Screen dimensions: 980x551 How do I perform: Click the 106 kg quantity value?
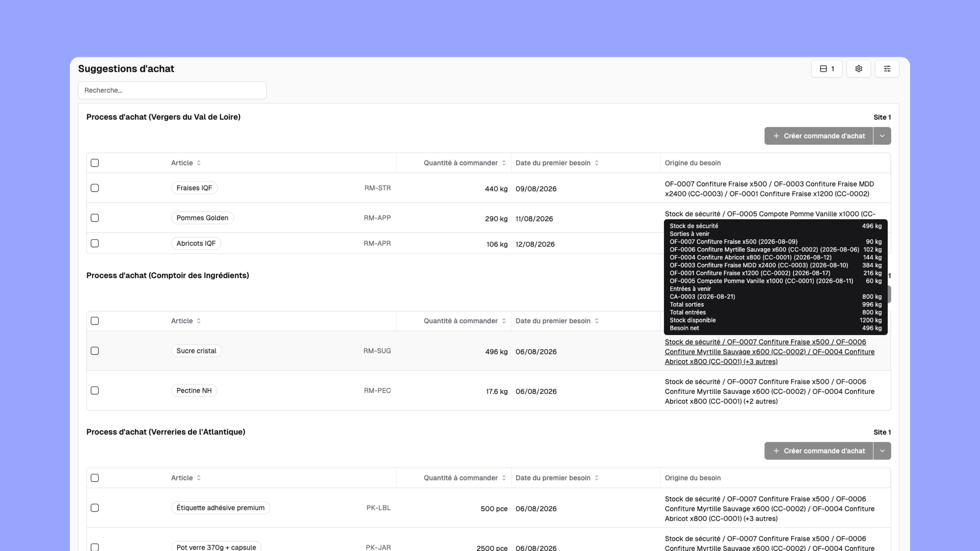pyautogui.click(x=497, y=245)
